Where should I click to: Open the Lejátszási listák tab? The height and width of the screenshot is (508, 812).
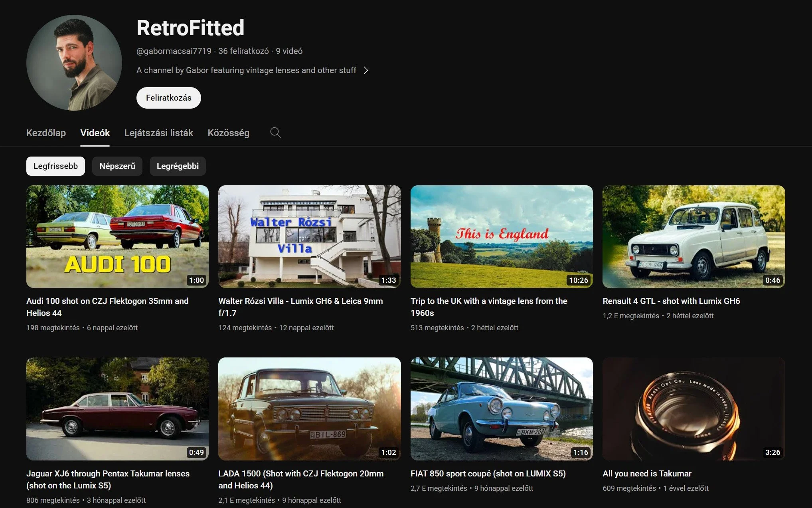158,133
